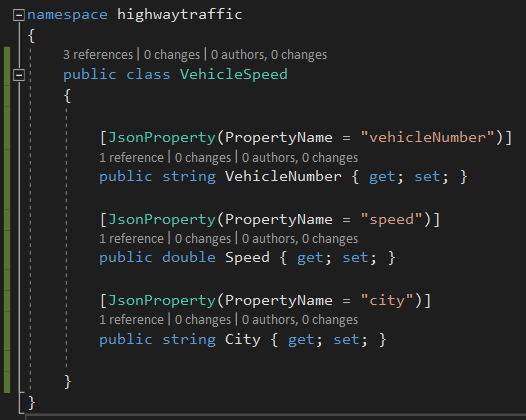Click '0 authors, 0 changes' above VehicleSpeed class

tap(269, 55)
